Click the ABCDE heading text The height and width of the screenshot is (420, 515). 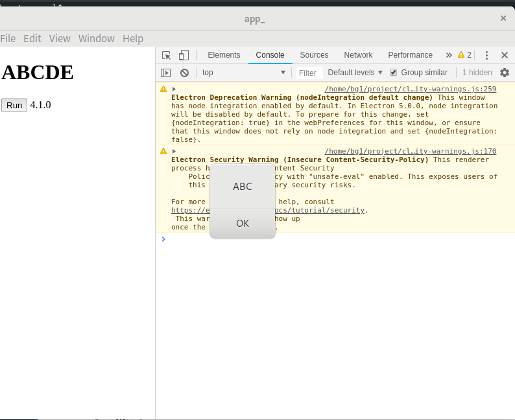(x=38, y=72)
